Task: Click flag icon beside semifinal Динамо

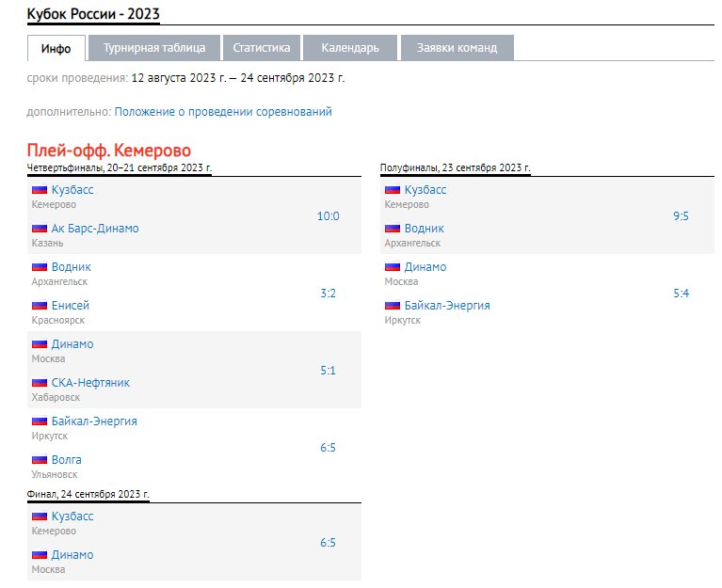Action: [x=393, y=267]
